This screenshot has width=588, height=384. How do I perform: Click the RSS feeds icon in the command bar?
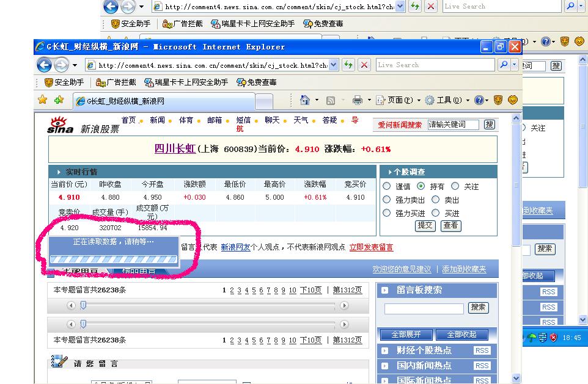331,100
